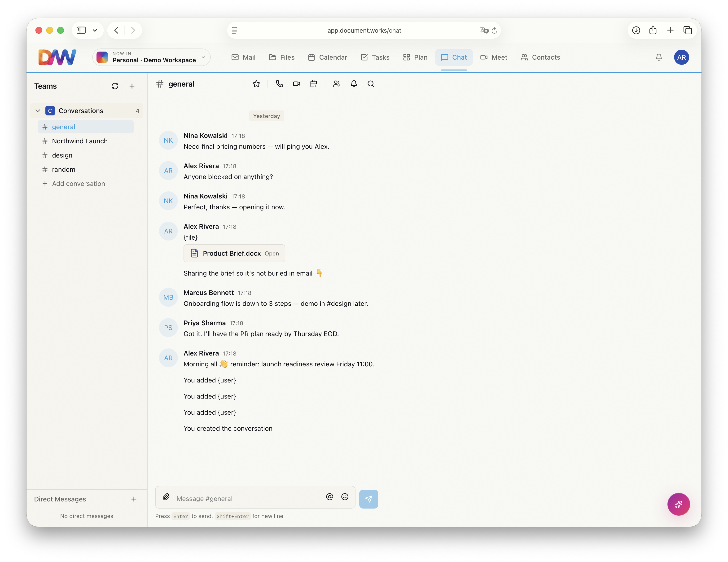Open the Calendar tab
This screenshot has height=562, width=728.
click(327, 57)
